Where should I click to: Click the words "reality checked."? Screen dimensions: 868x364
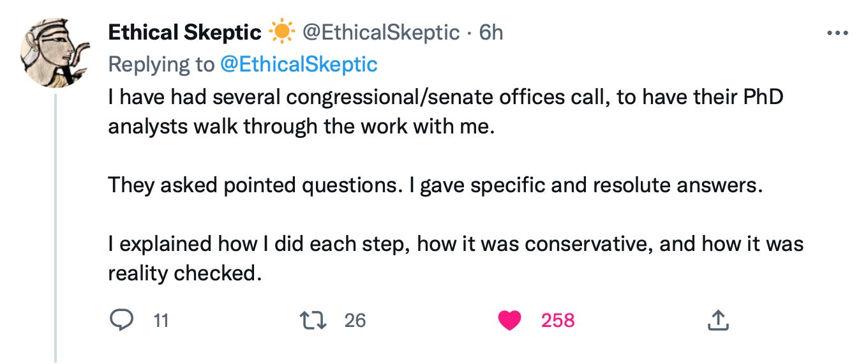coord(185,273)
